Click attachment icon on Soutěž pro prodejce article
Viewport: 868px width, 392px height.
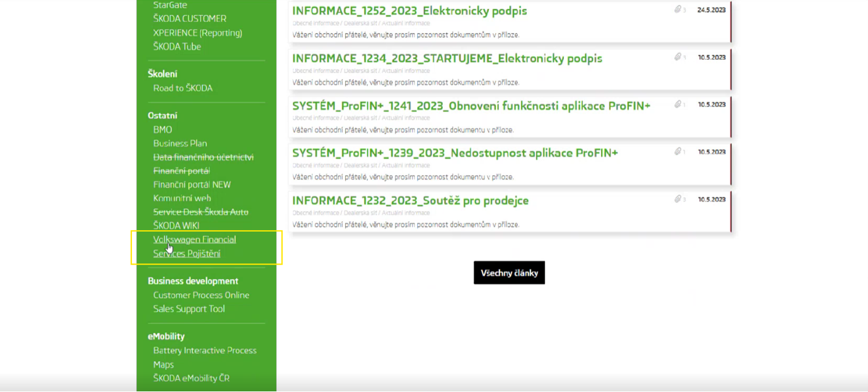677,199
